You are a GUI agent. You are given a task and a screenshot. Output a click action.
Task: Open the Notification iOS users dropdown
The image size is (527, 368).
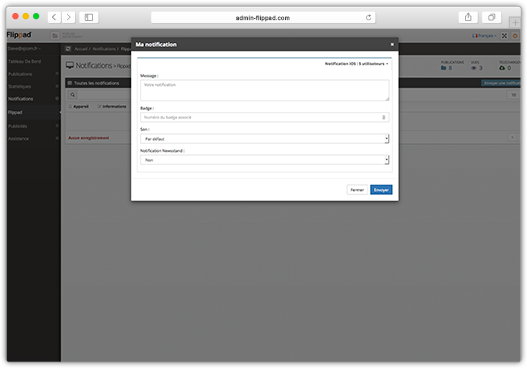[x=356, y=64]
